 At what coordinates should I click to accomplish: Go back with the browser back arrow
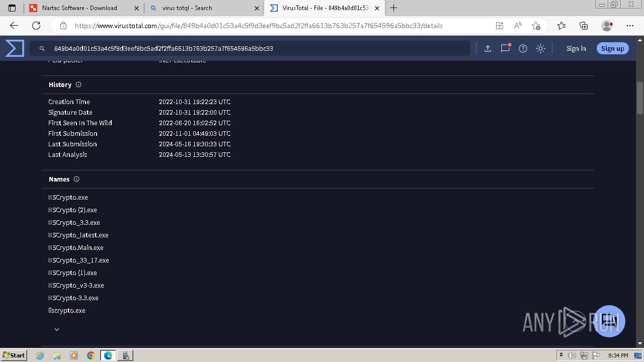click(x=14, y=26)
